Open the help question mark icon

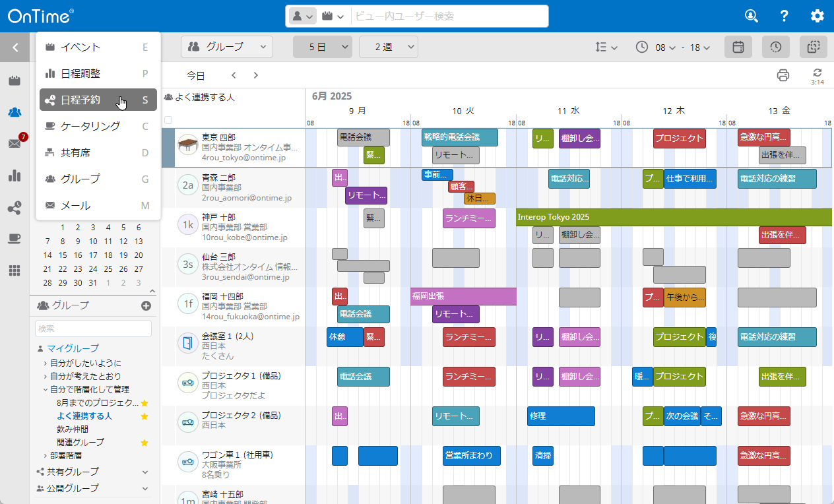784,16
